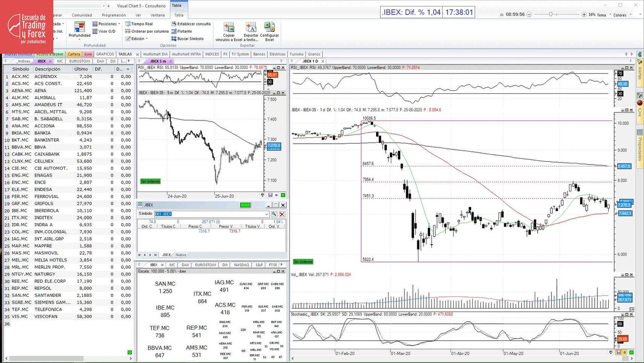Viewport: 644px width, 363px height.
Task: Open the Bancos workspace tab
Action: tap(259, 54)
